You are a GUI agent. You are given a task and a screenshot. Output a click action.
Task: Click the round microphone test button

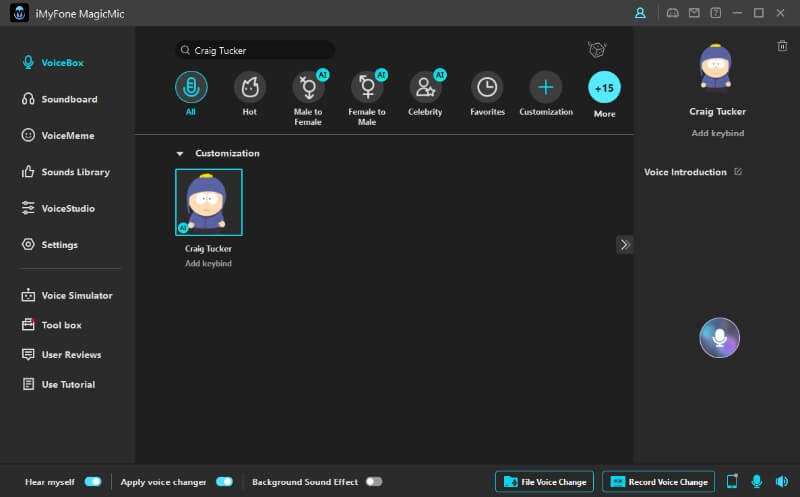719,337
